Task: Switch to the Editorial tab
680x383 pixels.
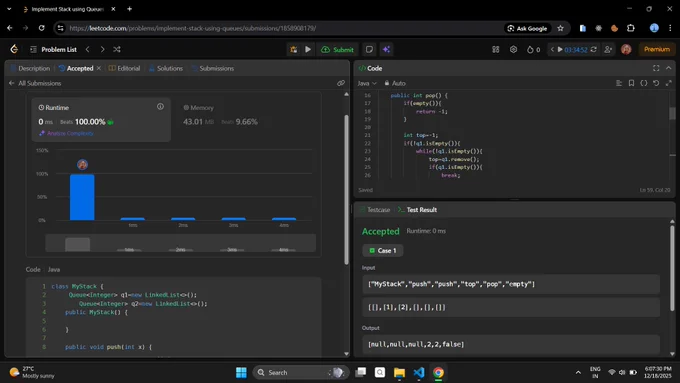Action: click(x=124, y=68)
